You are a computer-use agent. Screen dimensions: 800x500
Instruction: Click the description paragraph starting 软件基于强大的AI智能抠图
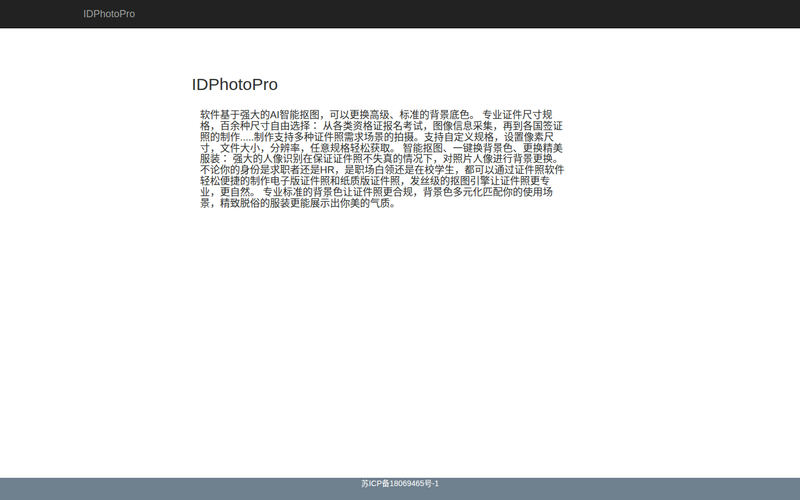click(382, 159)
